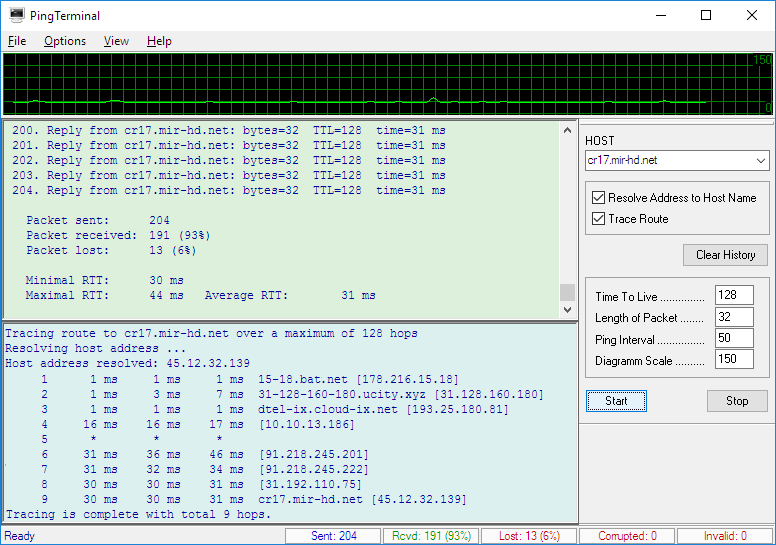Click trace hop 7 address 91.218.245.222

314,469
